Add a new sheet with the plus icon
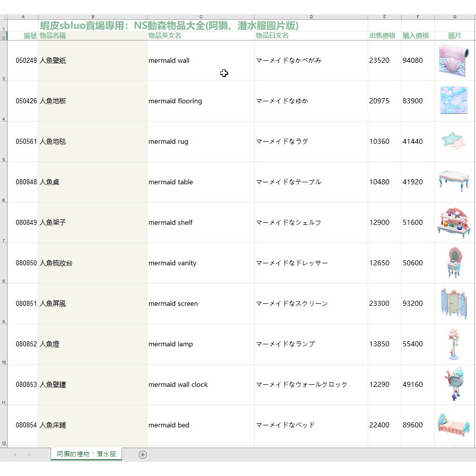This screenshot has height=476, width=476. pyautogui.click(x=143, y=454)
